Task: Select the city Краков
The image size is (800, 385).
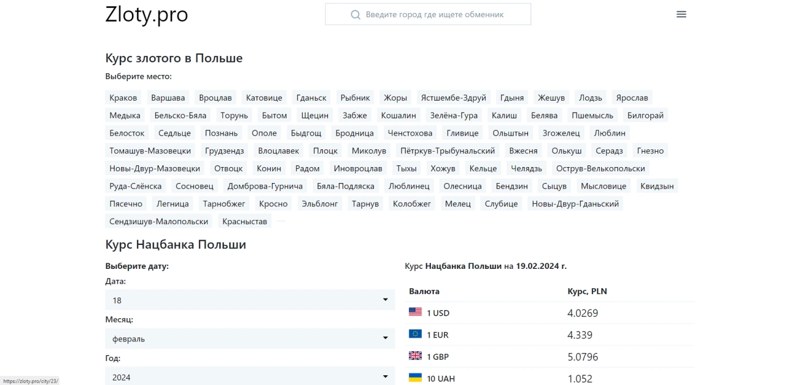Action: pyautogui.click(x=123, y=97)
